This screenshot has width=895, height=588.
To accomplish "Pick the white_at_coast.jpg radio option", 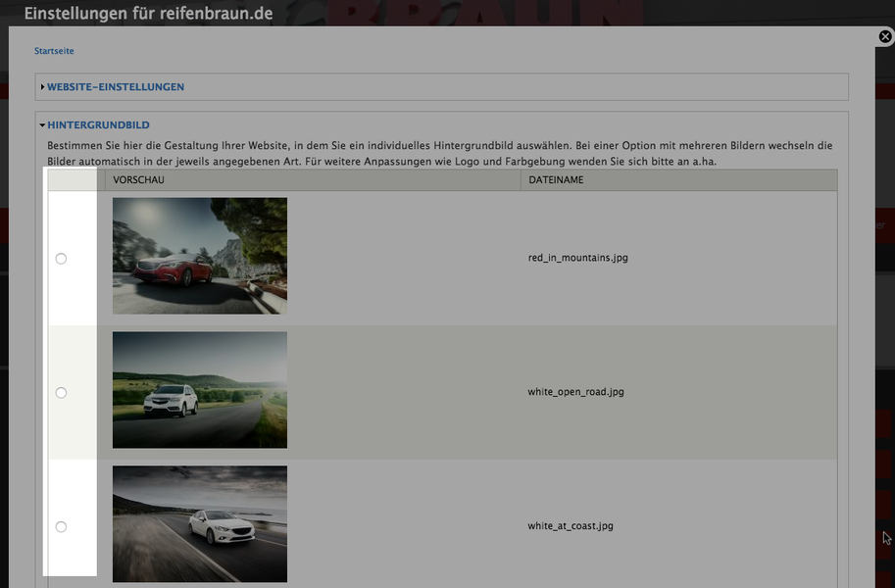I will pos(61,527).
